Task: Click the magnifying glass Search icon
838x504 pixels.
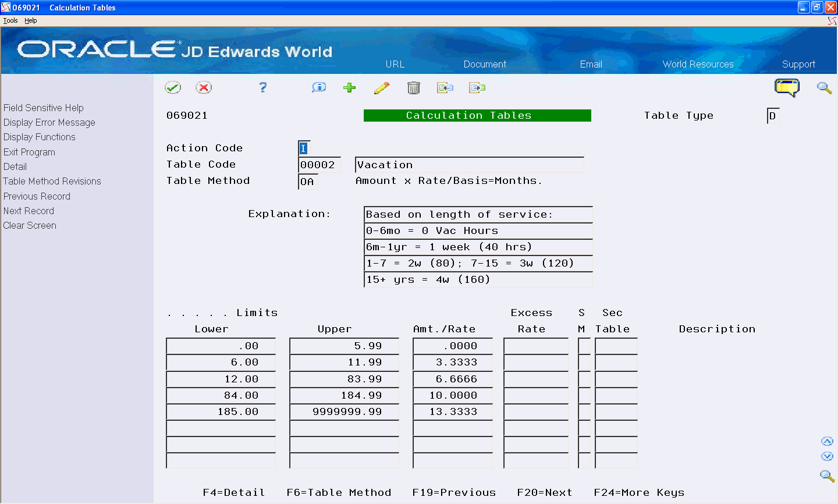Action: point(824,88)
